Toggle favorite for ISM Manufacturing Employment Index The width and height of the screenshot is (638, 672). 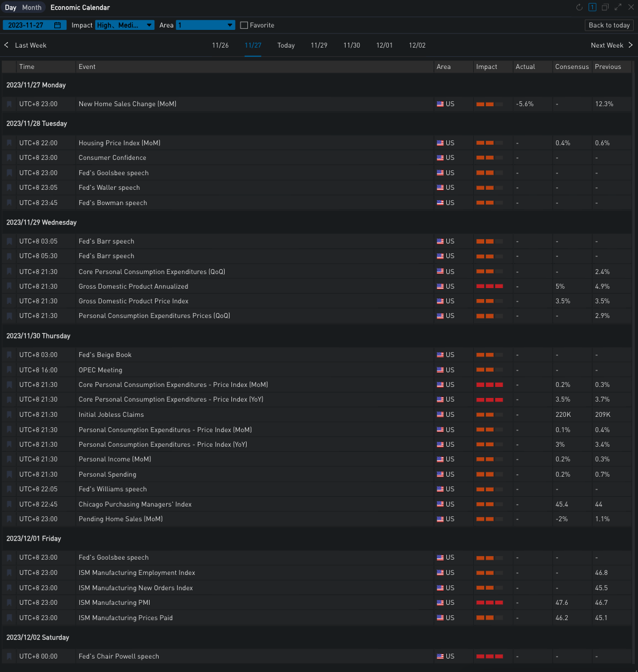9,573
